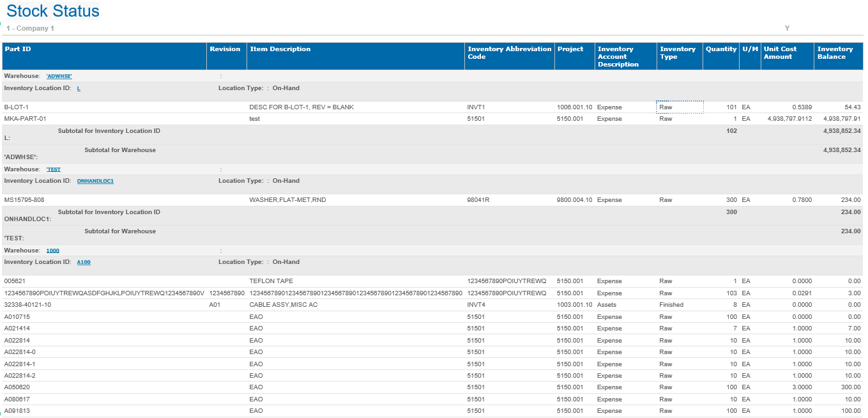Screen dimensions: 868x418
Task: Click the Stock Status report title
Action: (x=53, y=12)
